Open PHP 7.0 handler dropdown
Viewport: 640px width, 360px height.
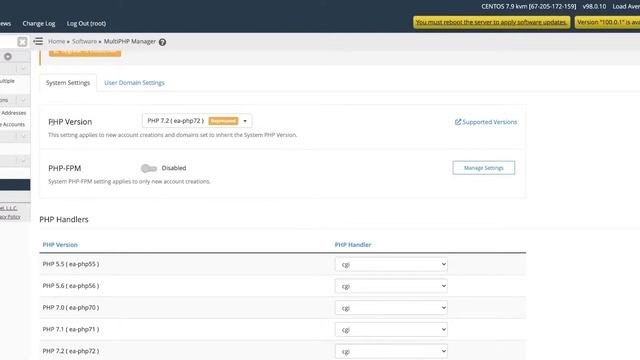(391, 308)
